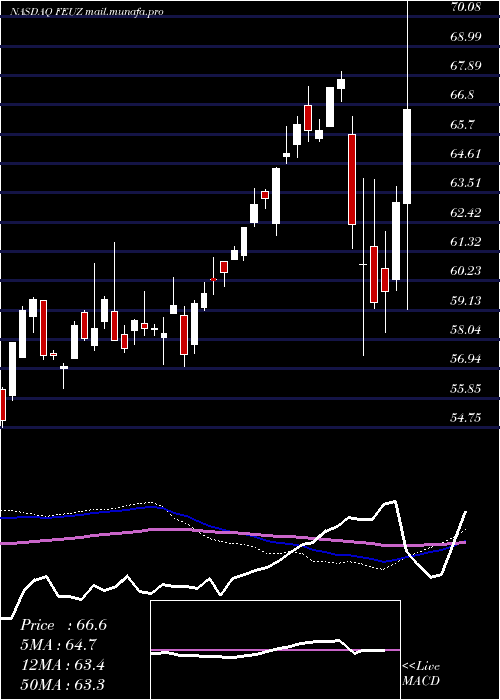Click the NASDAQ FEUZ mail.munafa.pro title text
500x700 pixels.
click(x=87, y=12)
